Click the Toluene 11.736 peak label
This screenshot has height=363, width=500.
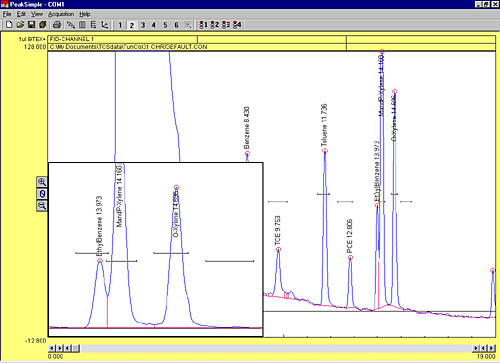point(324,125)
